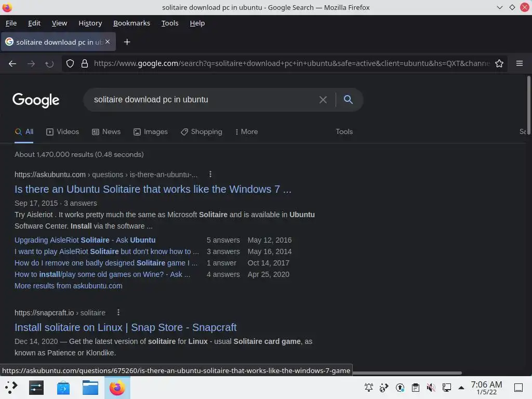Reload page with the refresh icon

pyautogui.click(x=49, y=63)
